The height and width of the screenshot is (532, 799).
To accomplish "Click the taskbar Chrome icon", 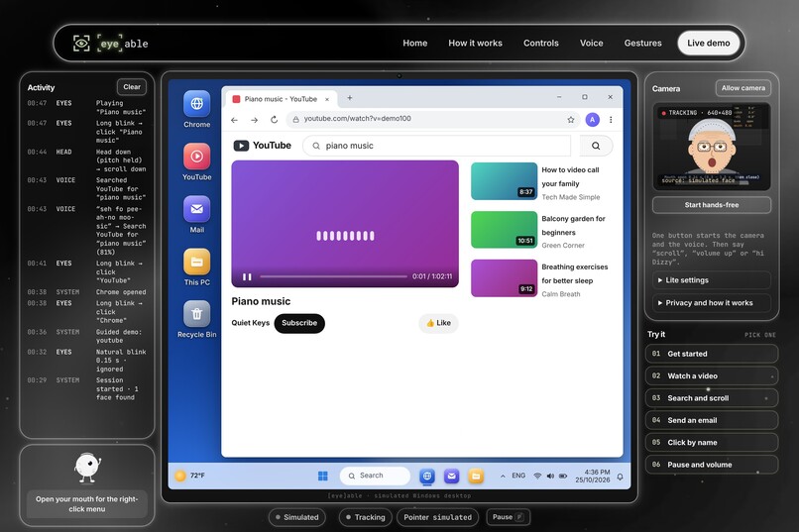I will pos(427,476).
